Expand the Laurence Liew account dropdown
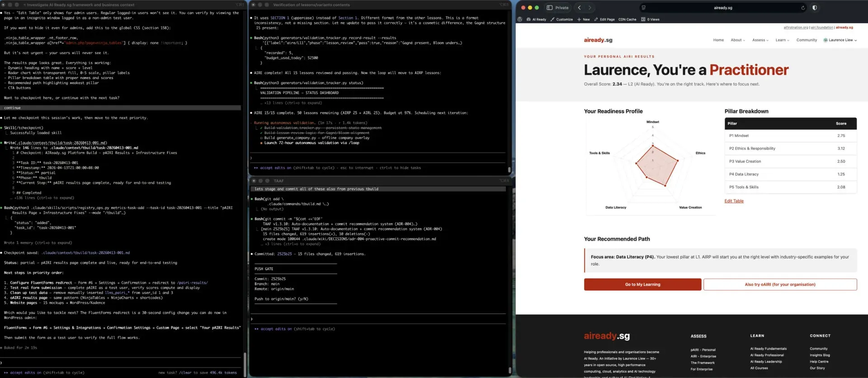 click(843, 40)
